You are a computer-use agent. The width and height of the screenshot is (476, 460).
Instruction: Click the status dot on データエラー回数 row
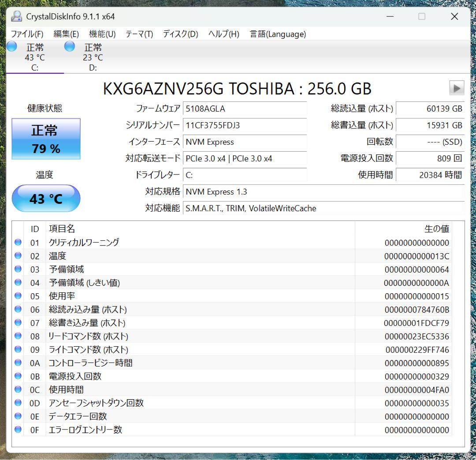(18, 416)
